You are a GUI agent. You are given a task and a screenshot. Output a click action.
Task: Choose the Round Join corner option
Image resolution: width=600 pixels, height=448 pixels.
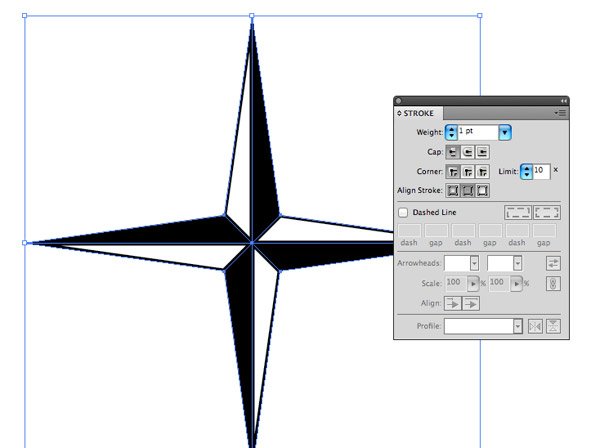point(467,171)
